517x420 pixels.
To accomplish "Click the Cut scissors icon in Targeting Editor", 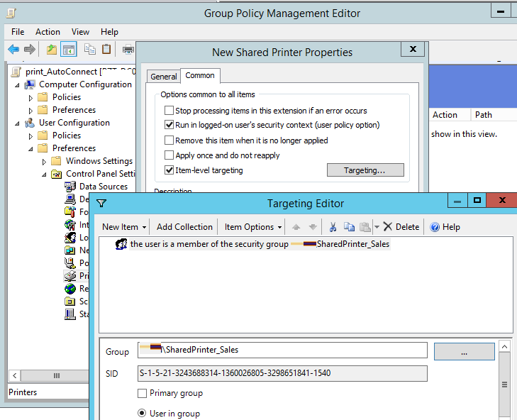I will (332, 227).
